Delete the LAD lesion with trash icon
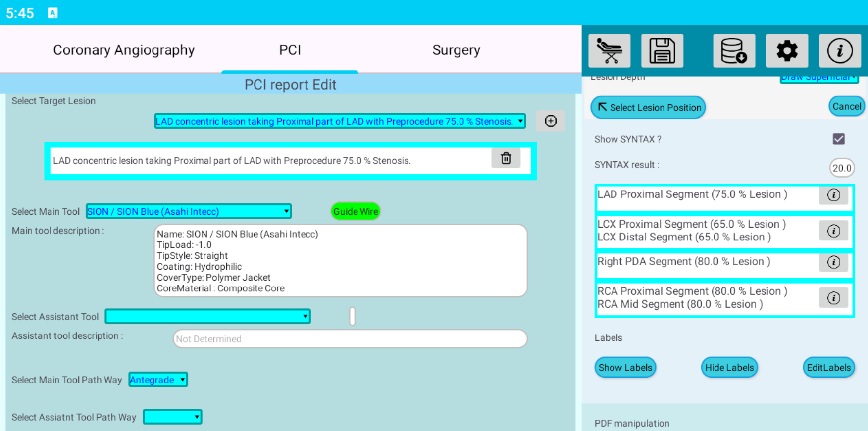Image resolution: width=868 pixels, height=431 pixels. (506, 158)
